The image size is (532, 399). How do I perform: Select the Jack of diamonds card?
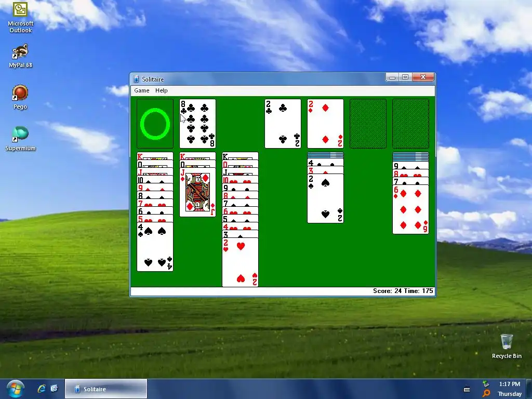pos(197,192)
